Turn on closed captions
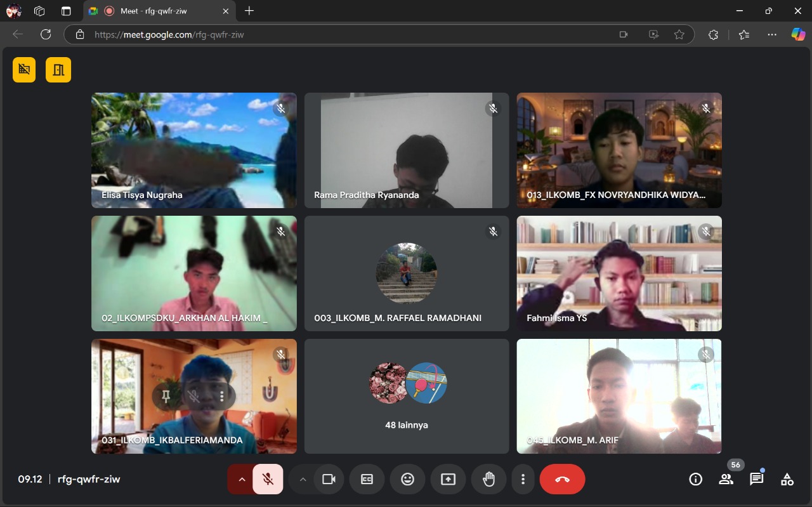 (x=367, y=479)
